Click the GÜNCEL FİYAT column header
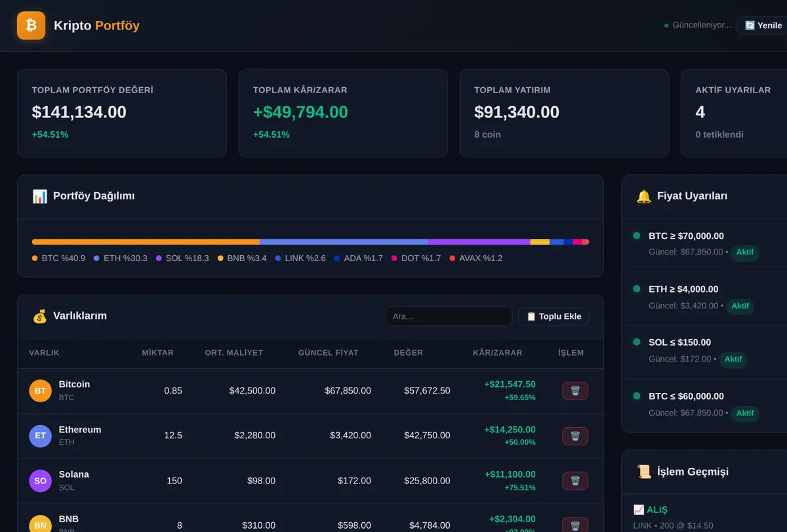 [329, 353]
